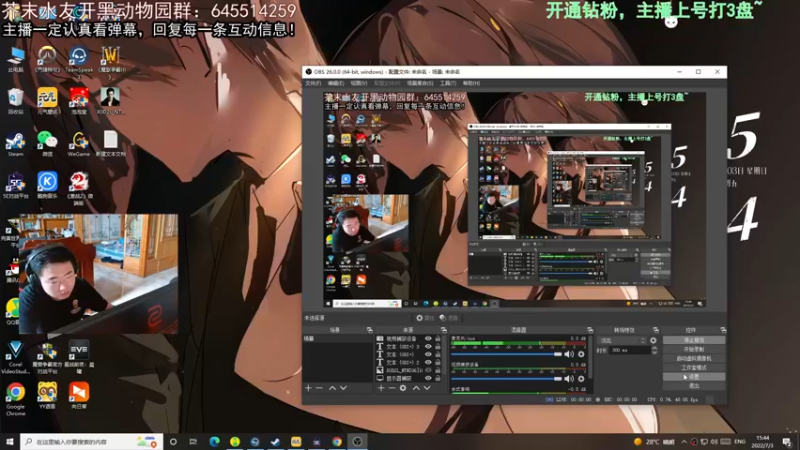This screenshot has height=450, width=800.
Task: Add a new source with the plus icon
Action: coord(381,388)
